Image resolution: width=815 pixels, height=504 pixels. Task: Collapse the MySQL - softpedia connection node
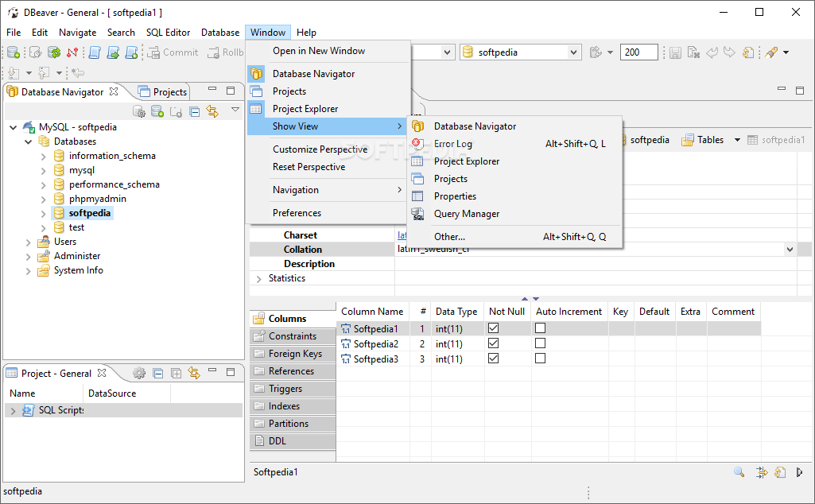13,126
